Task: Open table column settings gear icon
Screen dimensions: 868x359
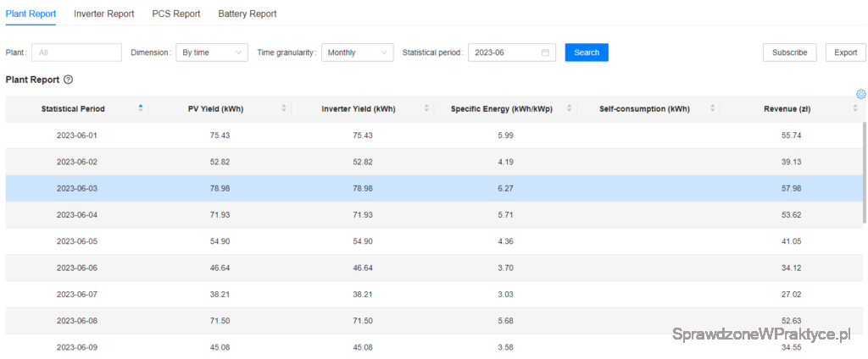Action: pos(860,94)
